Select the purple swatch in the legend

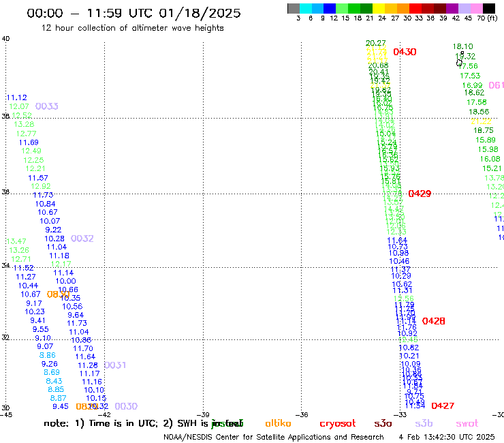(x=452, y=8)
